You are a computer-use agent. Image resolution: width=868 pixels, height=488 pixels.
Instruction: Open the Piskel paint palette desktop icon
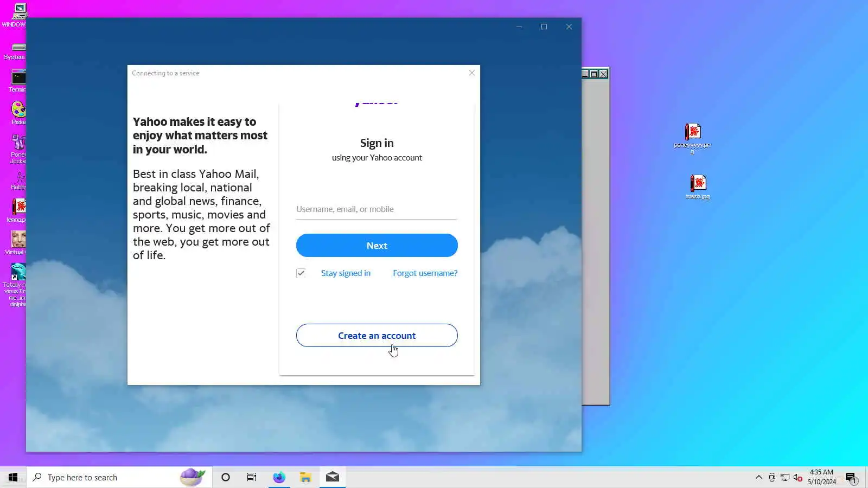[18, 113]
